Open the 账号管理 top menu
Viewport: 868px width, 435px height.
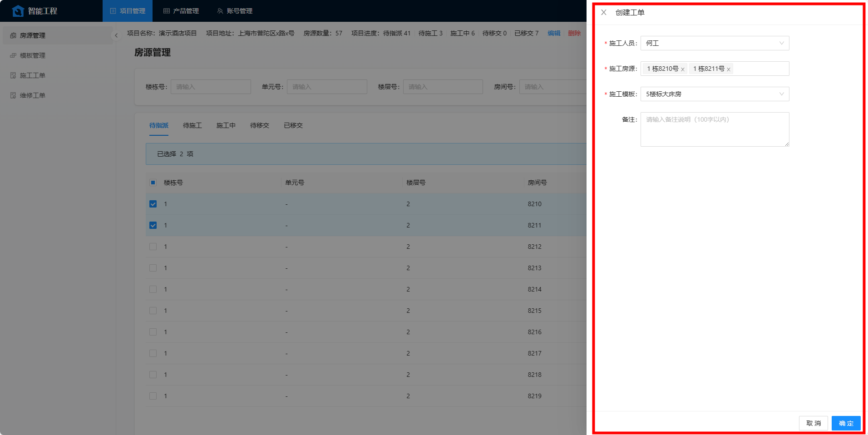(x=235, y=11)
